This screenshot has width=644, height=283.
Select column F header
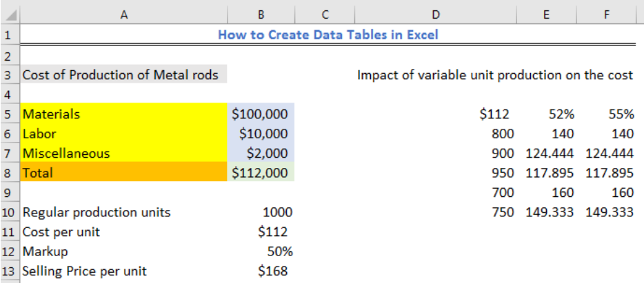tap(606, 15)
